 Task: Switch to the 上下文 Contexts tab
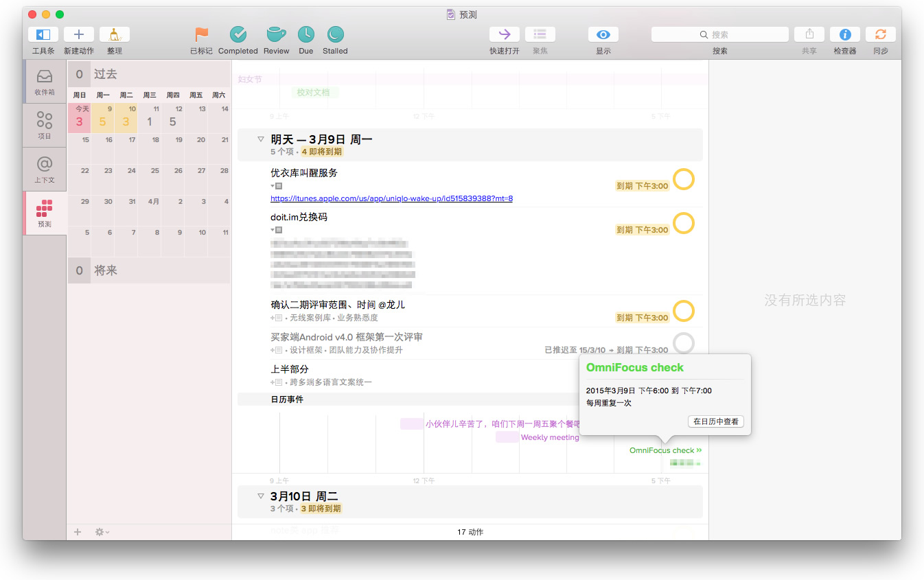[45, 169]
